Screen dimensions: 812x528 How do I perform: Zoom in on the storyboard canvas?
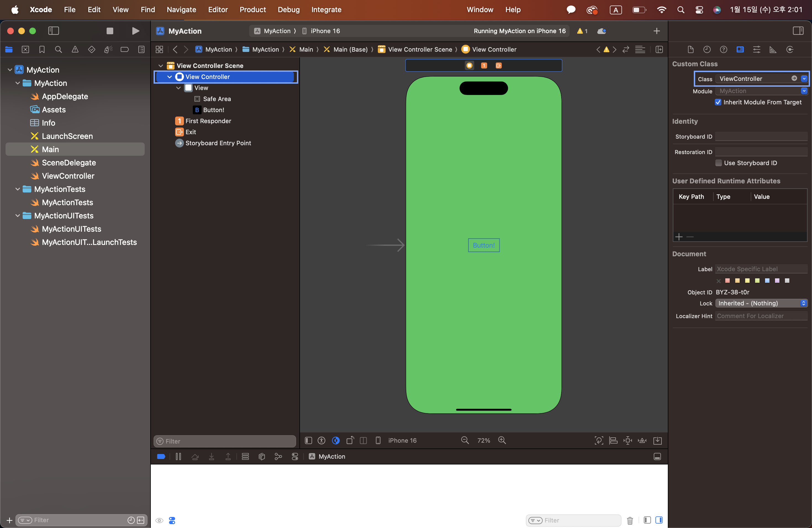tap(502, 440)
